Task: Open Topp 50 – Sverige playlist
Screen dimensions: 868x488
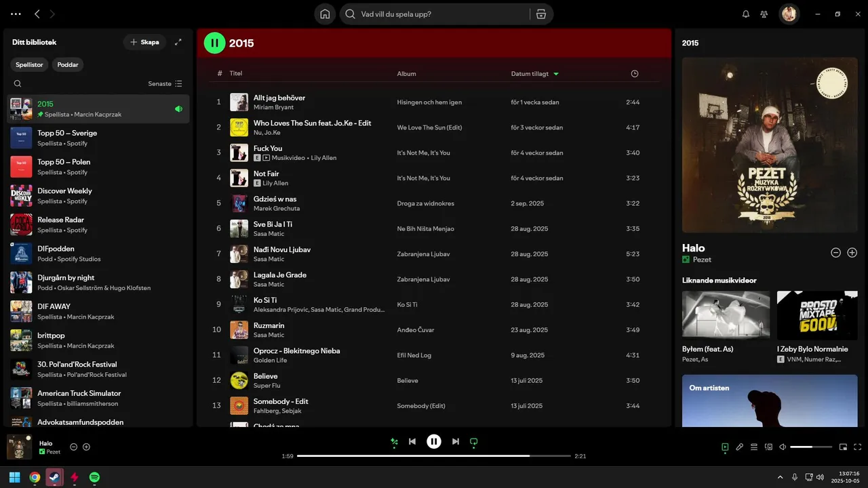Action: (98, 138)
